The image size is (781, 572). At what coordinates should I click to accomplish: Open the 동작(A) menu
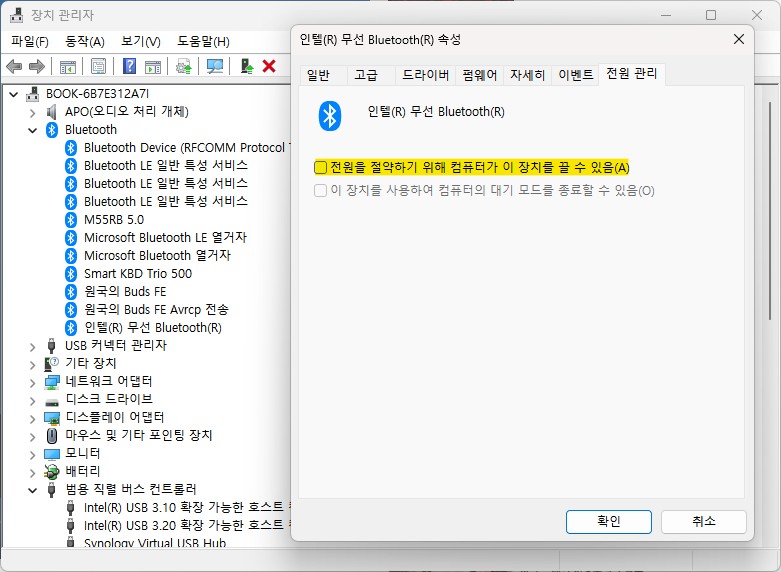coord(85,41)
